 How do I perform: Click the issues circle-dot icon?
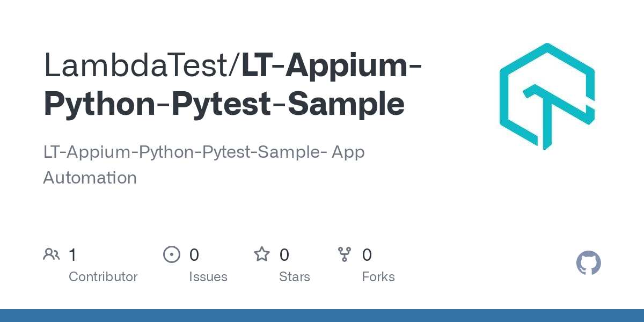click(171, 254)
